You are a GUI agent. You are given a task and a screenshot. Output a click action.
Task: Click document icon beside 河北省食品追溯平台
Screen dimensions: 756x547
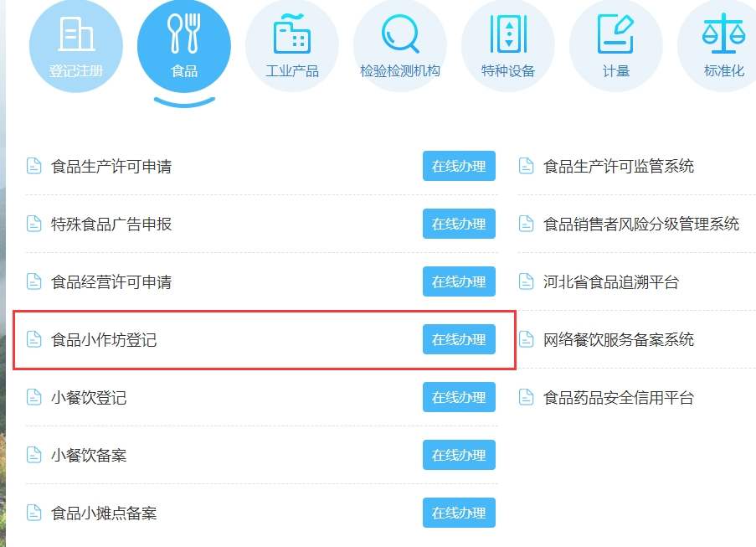tap(526, 281)
